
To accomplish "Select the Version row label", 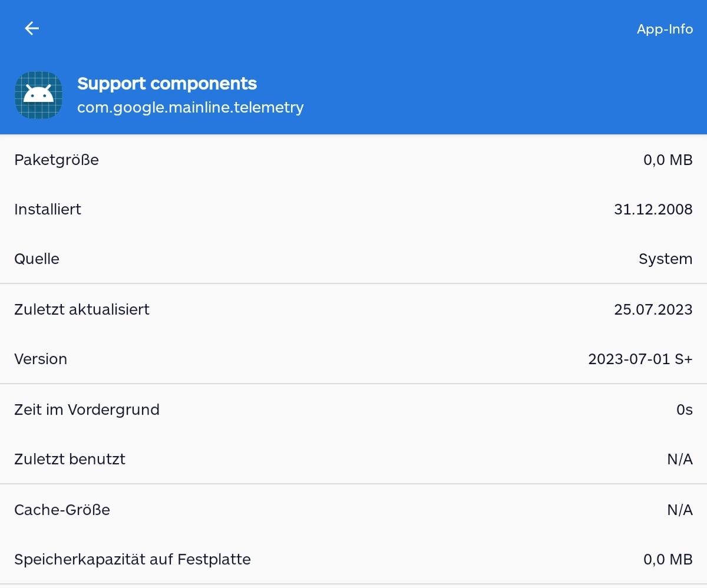I will 41,359.
